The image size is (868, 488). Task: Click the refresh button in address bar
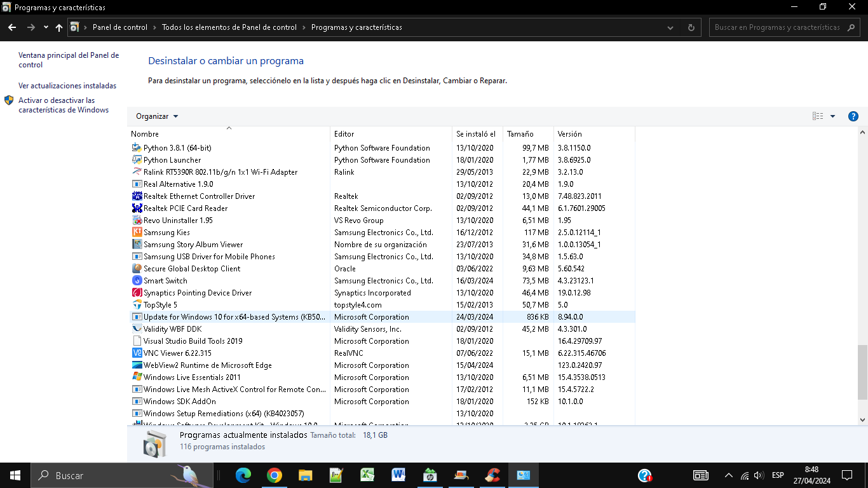coord(691,27)
